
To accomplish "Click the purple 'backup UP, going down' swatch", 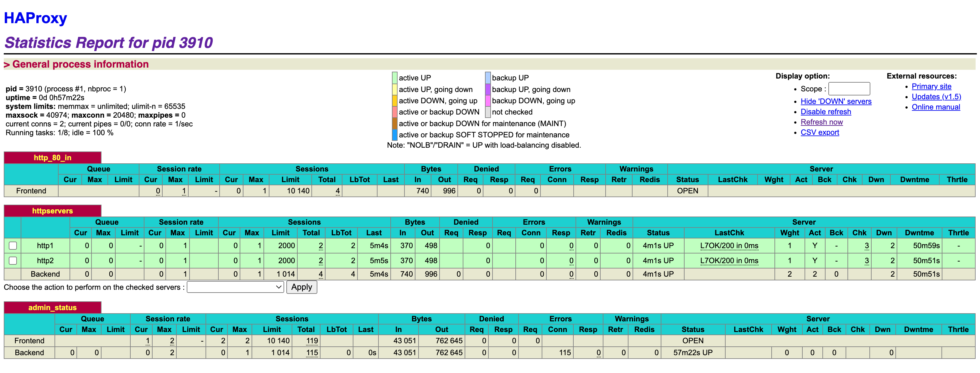I will (x=488, y=89).
